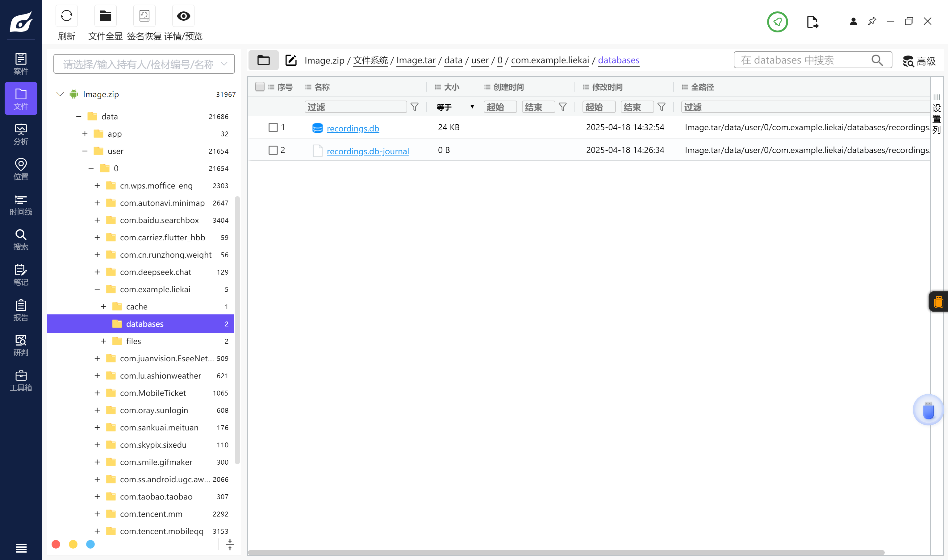Open the 等于 size comparison dropdown
This screenshot has height=560, width=948.
point(455,107)
